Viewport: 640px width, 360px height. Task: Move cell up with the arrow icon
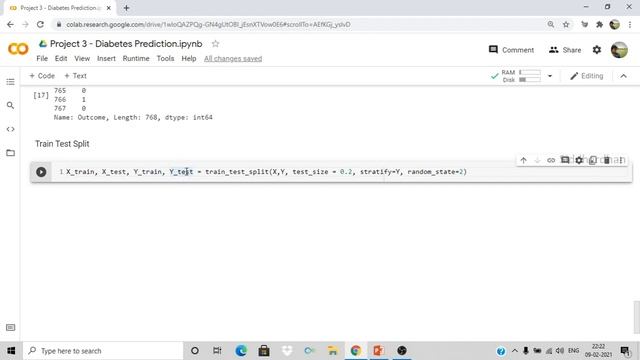click(x=523, y=160)
